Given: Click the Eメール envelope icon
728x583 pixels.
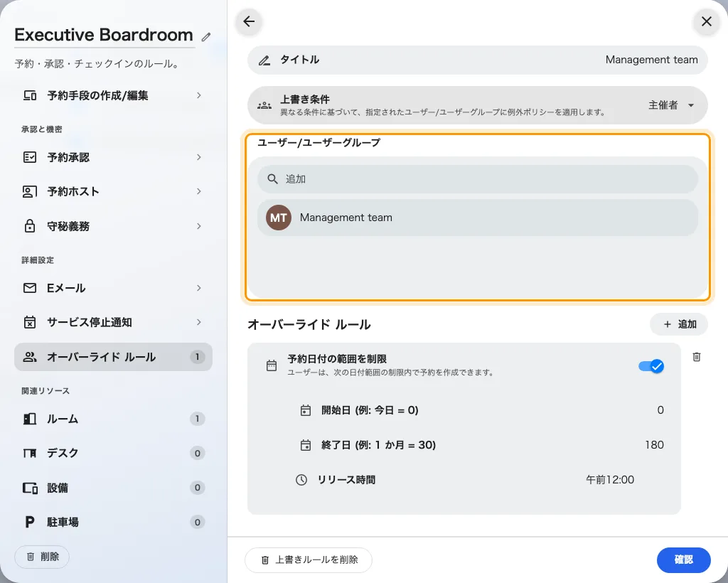Looking at the screenshot, I should pos(30,288).
